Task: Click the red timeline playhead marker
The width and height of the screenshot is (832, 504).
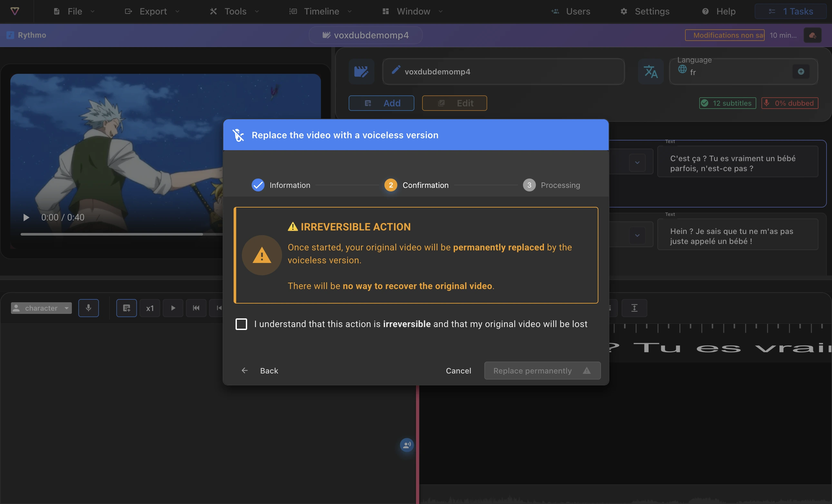Action: click(418, 444)
